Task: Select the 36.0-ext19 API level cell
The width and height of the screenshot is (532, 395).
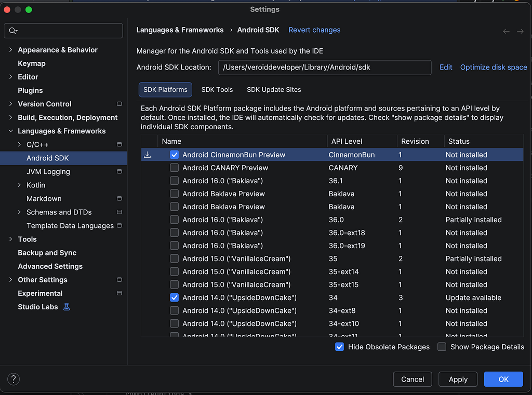Action: [347, 246]
